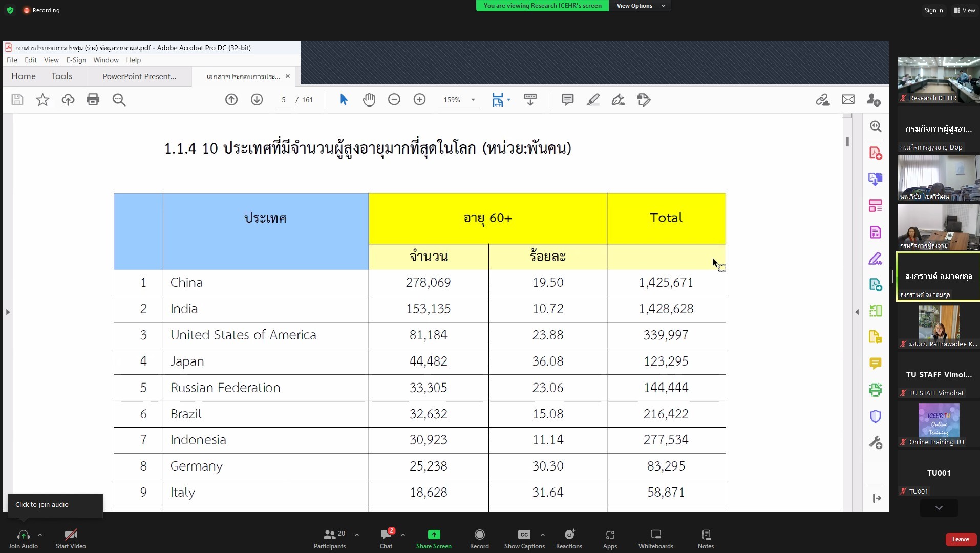Click the scrolling mode keyboard icon
Viewport: 980px width, 553px height.
[530, 100]
